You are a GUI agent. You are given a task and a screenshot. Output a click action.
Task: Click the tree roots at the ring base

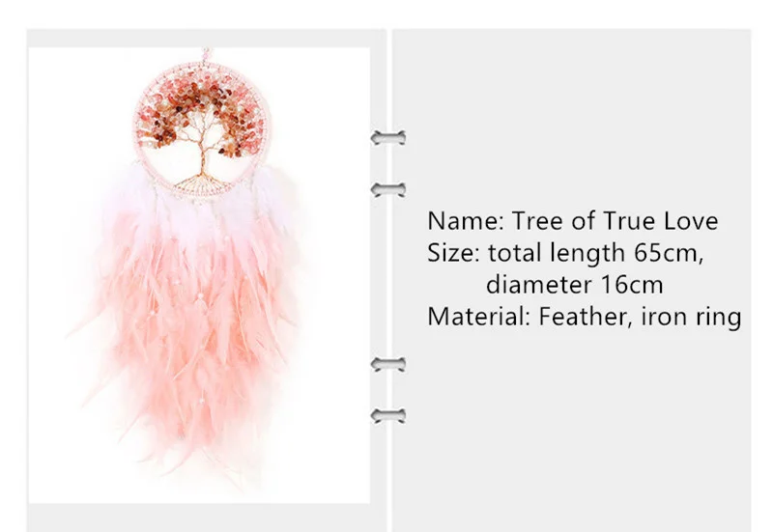pos(201,184)
